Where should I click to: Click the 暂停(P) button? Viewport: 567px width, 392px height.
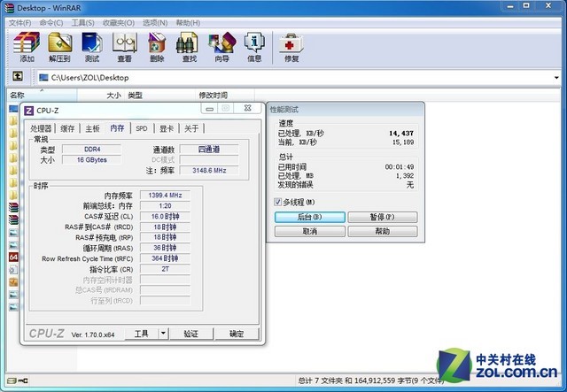click(383, 217)
